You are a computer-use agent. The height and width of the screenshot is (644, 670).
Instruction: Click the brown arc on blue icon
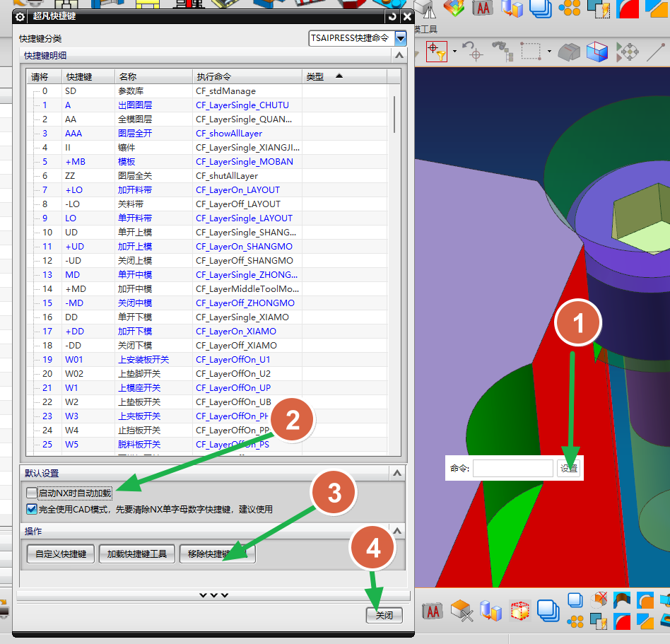click(x=622, y=600)
